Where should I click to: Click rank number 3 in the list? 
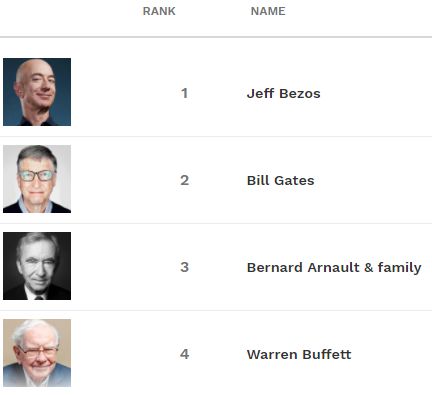[x=185, y=267]
